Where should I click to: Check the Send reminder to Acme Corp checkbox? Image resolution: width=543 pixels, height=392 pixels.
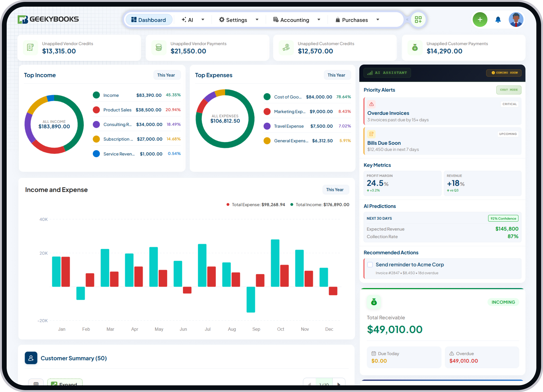coord(370,265)
